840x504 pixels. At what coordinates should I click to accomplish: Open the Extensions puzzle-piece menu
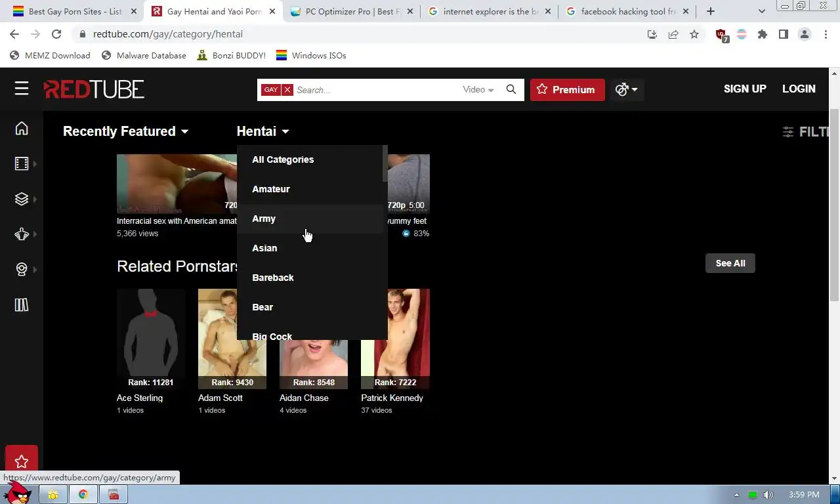coord(763,34)
